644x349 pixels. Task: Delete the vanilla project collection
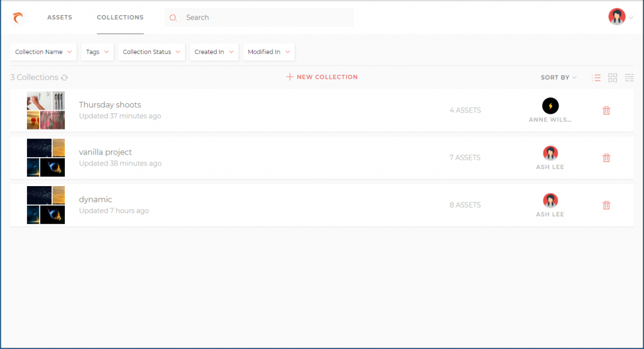tap(606, 158)
